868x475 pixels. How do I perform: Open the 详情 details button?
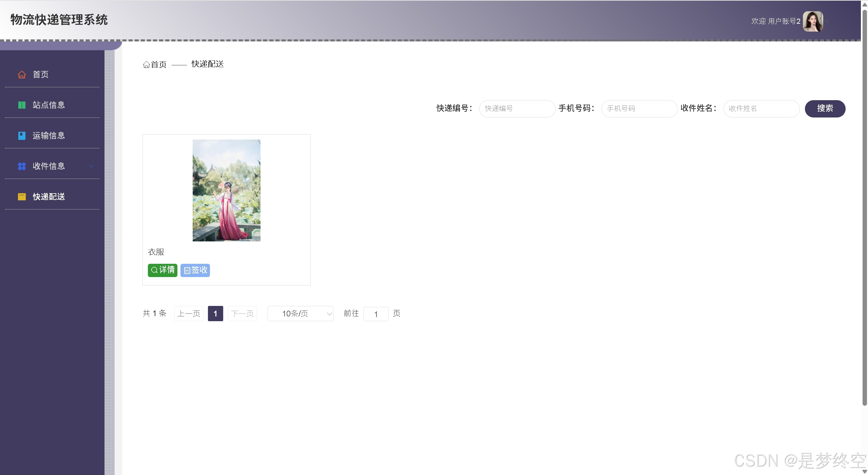click(162, 270)
